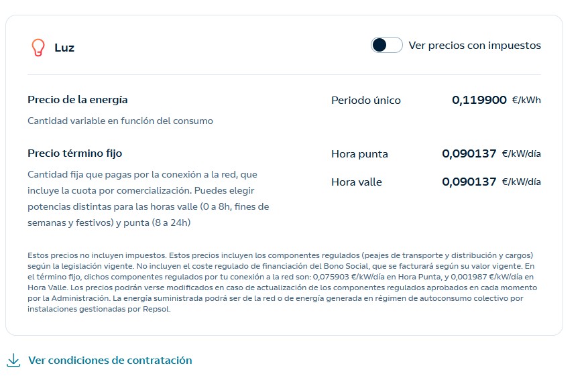Click the 'Hora valle' label
Image resolution: width=588 pixels, height=386 pixels.
[x=357, y=182]
